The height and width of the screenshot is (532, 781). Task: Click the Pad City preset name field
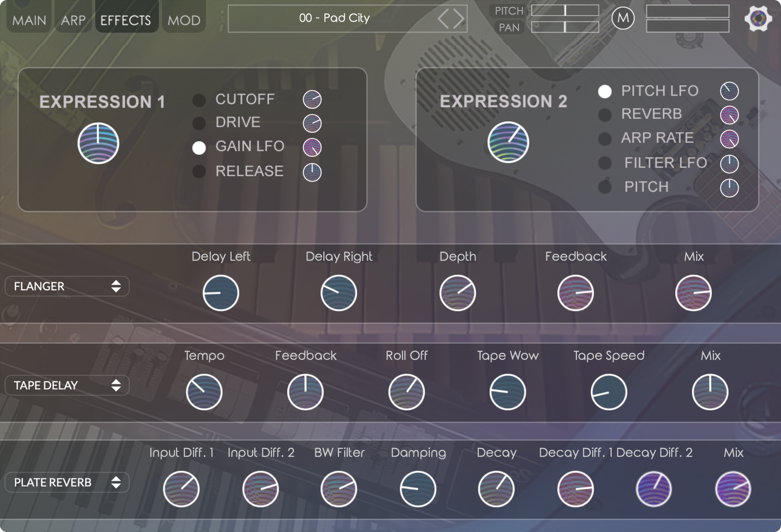pos(334,18)
